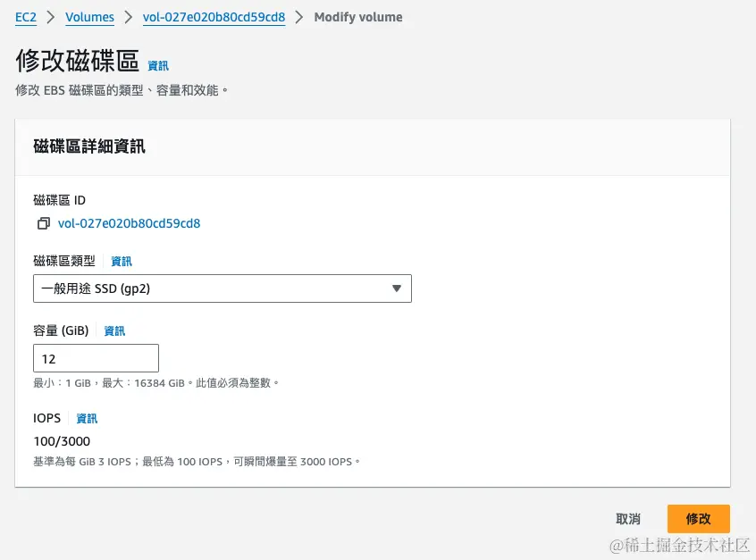Open 資訊 next to 容量 (GiB)

tap(113, 330)
